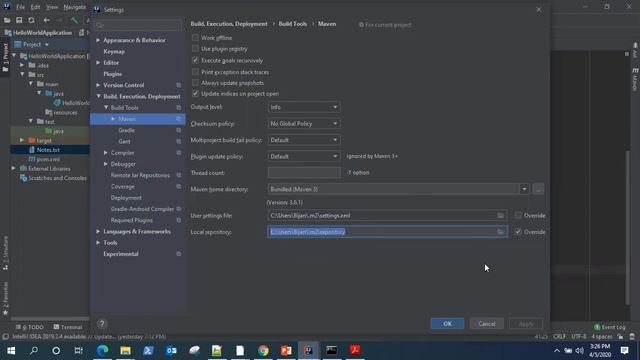Open Outlook from the taskbar
This screenshot has width=640, height=360.
(171, 350)
